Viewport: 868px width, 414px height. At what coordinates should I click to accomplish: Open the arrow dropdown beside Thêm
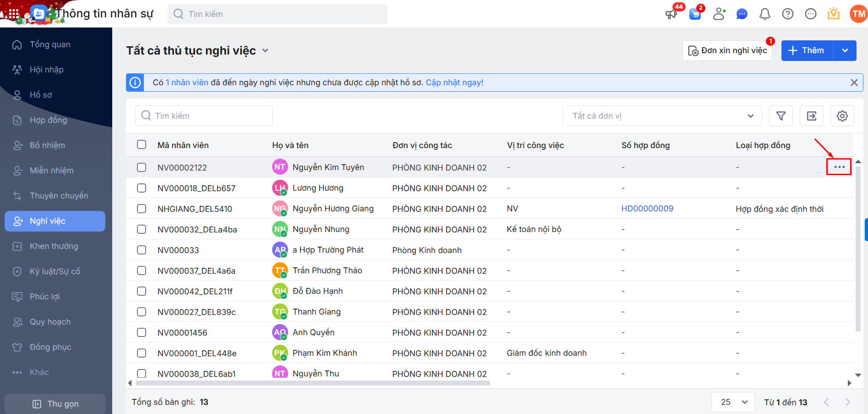[845, 50]
